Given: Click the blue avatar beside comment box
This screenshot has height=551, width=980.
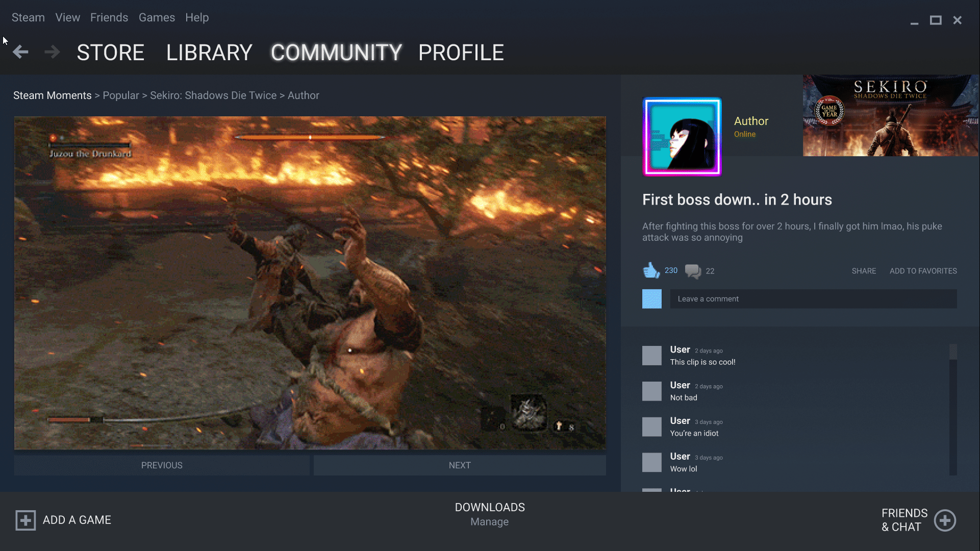Looking at the screenshot, I should tap(652, 299).
